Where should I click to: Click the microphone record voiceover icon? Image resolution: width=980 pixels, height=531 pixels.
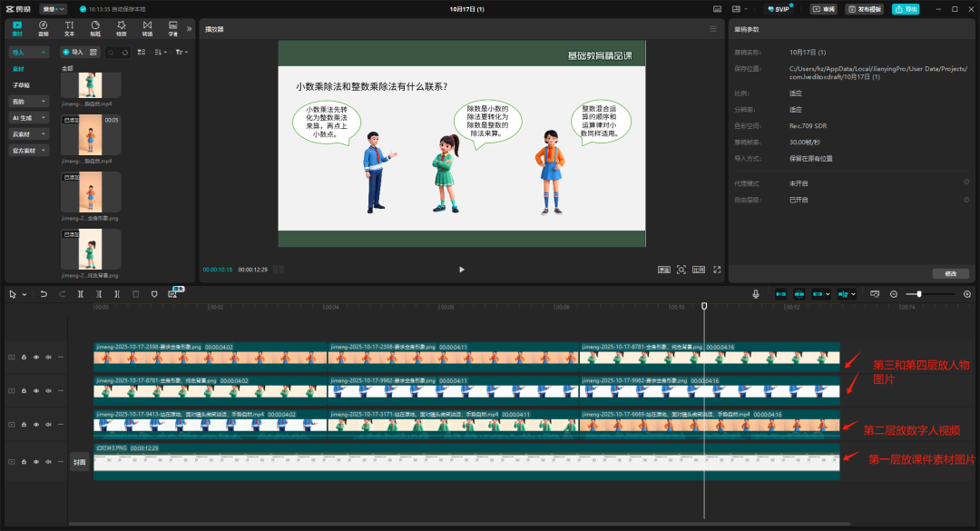point(755,294)
